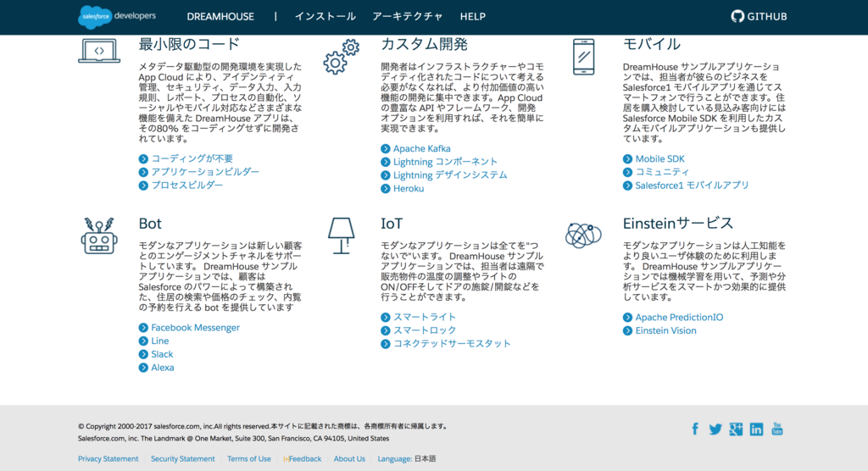Click the laptop code icon beside 最小限のコード

[x=99, y=51]
